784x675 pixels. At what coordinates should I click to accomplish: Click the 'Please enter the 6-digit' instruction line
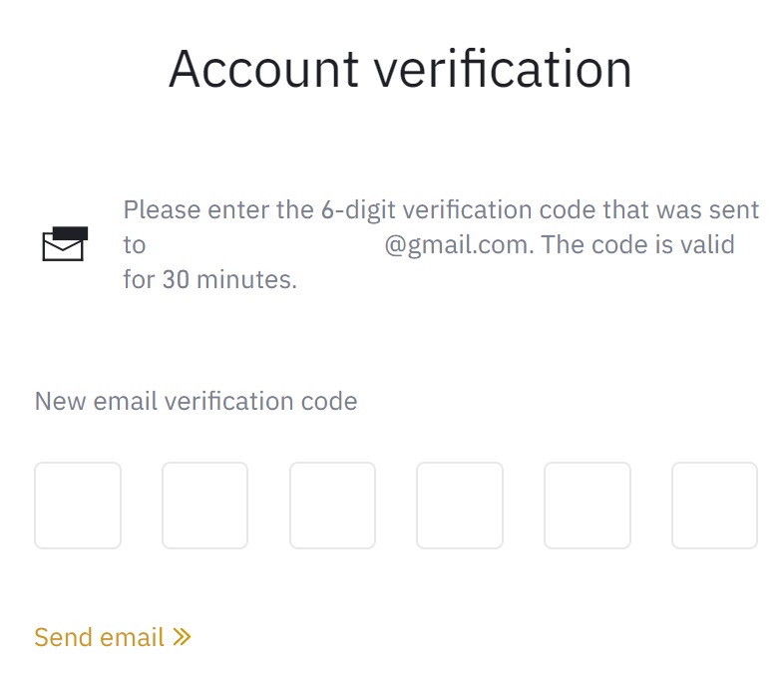(x=441, y=209)
